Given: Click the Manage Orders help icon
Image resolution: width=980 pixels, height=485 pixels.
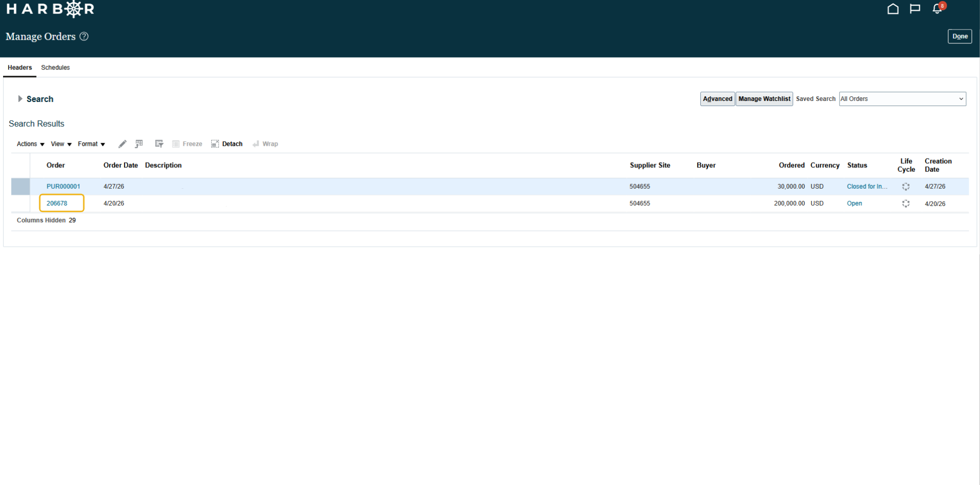Looking at the screenshot, I should [84, 36].
